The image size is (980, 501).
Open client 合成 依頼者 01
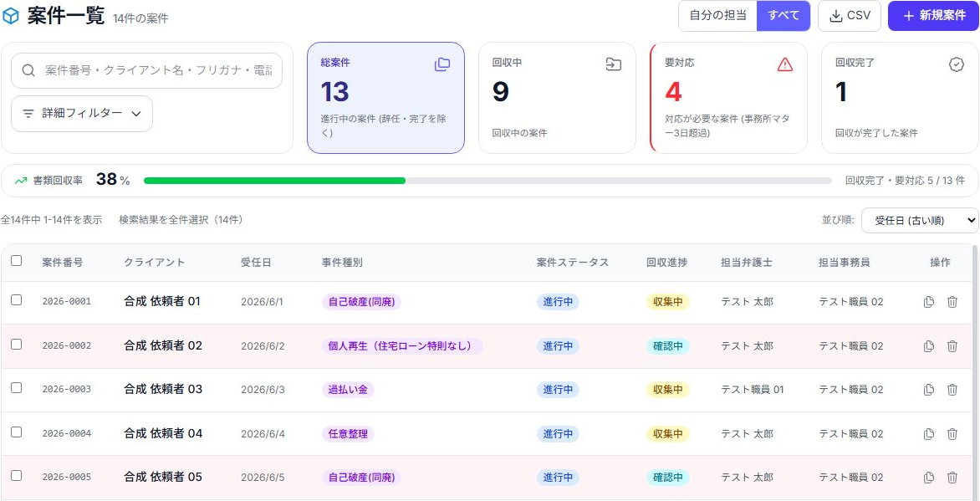[162, 301]
